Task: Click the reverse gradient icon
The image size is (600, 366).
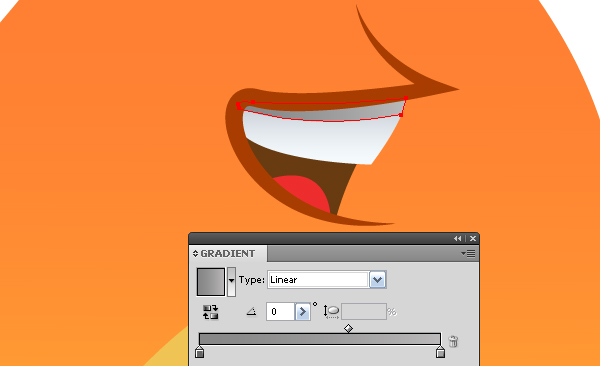Action: pos(210,312)
